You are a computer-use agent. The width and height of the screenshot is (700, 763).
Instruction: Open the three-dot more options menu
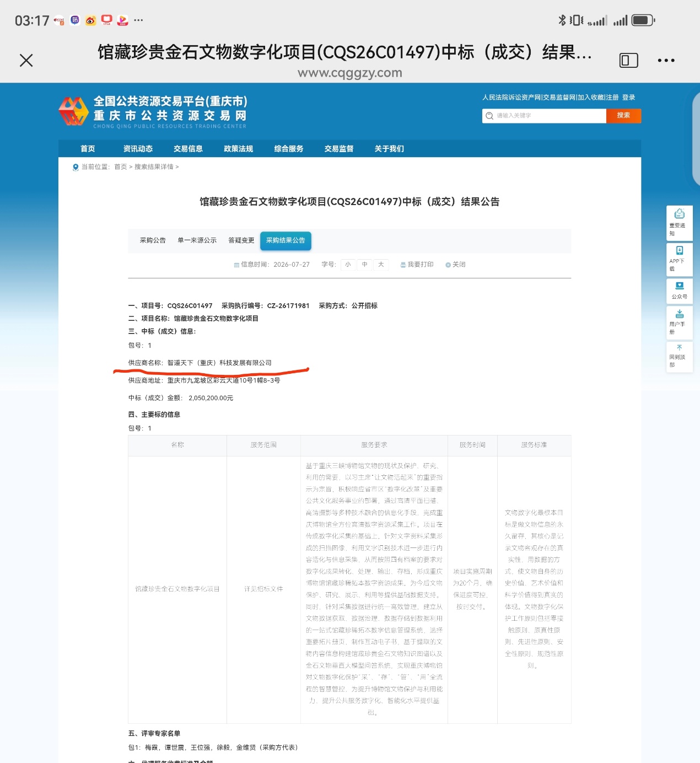click(x=666, y=60)
